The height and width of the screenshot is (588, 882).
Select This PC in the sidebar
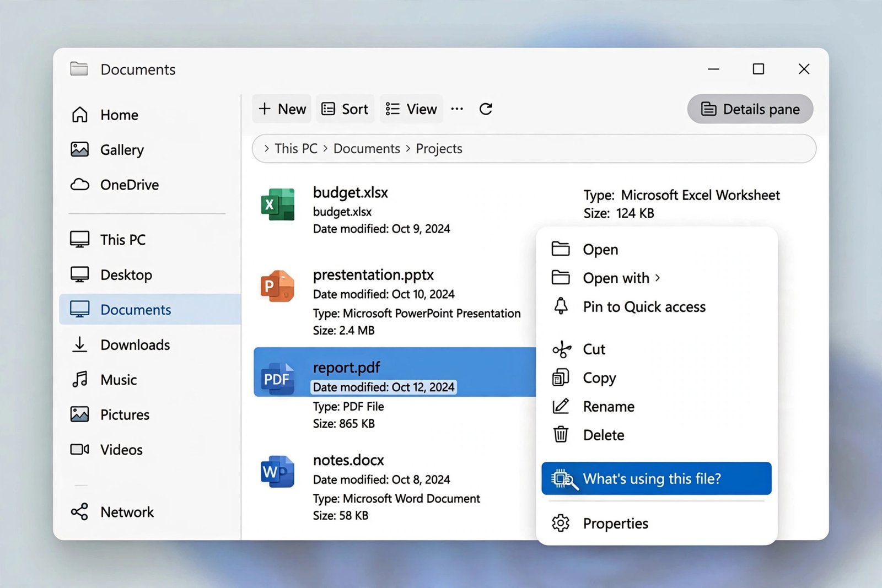pos(150,240)
